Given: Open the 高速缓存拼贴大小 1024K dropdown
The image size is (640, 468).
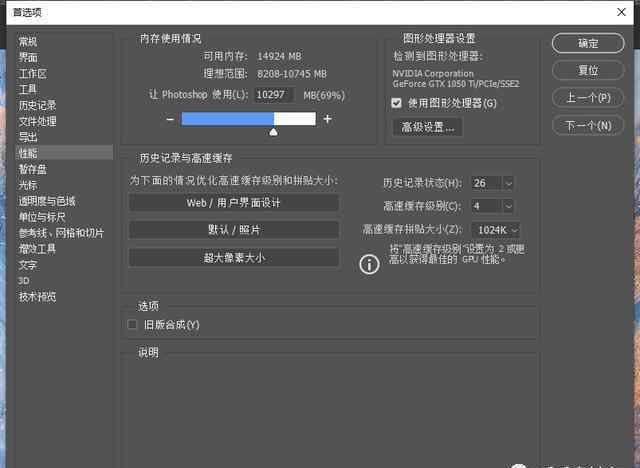Looking at the screenshot, I should (496, 230).
